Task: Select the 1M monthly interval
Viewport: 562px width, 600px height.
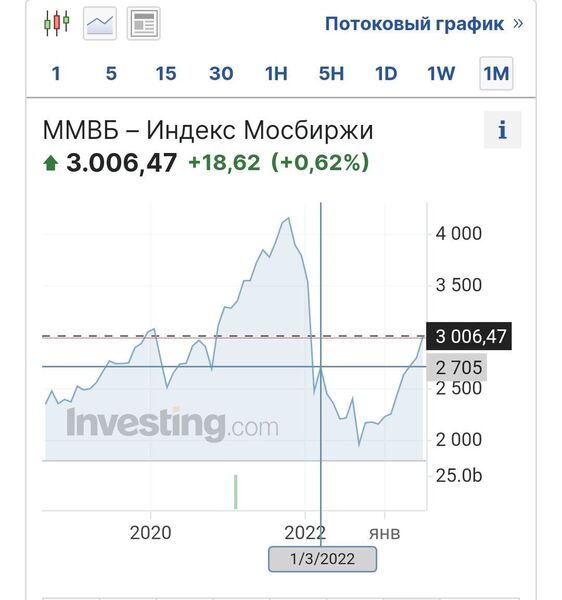Action: (x=496, y=73)
